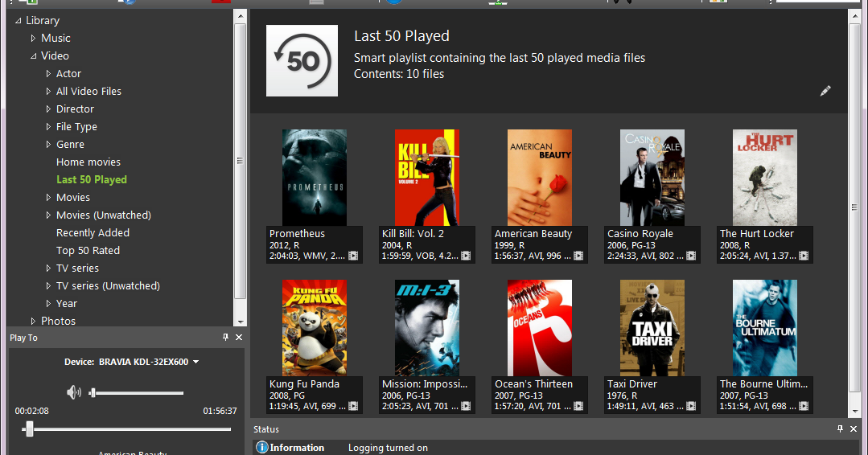Click the "Logging turned on" status message
The image size is (868, 455).
pos(388,448)
